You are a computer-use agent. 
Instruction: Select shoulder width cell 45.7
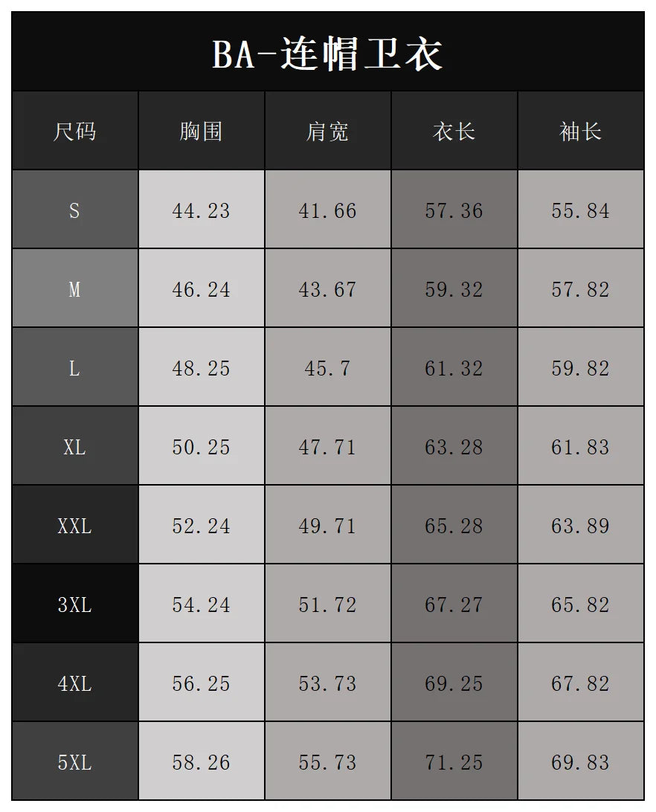(327, 368)
